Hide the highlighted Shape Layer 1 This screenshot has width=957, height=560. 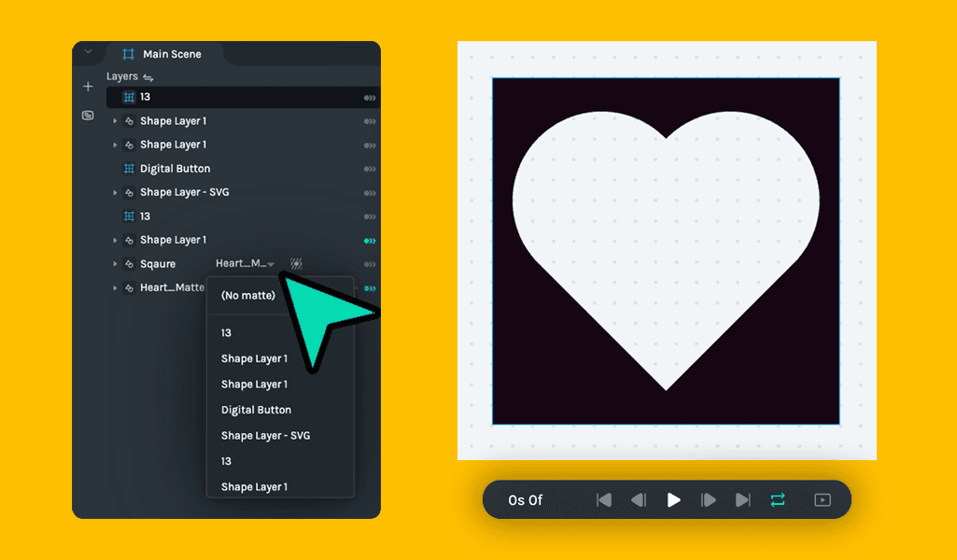[x=369, y=240]
